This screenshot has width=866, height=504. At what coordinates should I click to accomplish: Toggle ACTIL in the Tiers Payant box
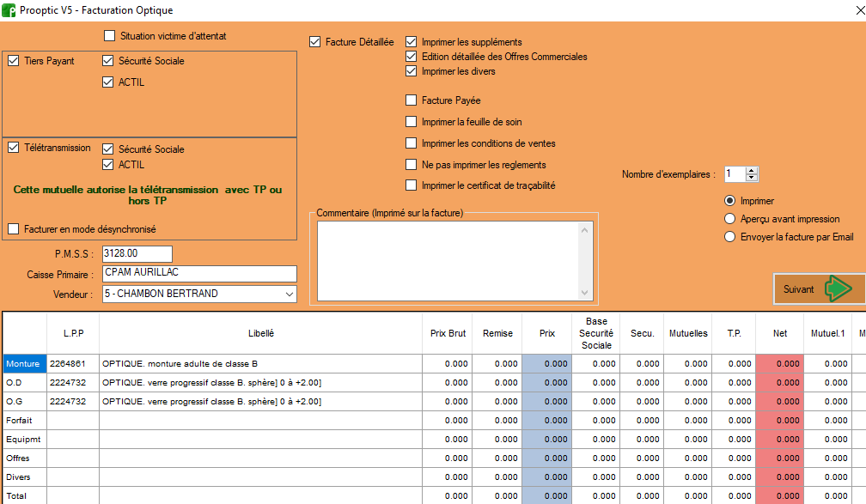pos(107,82)
